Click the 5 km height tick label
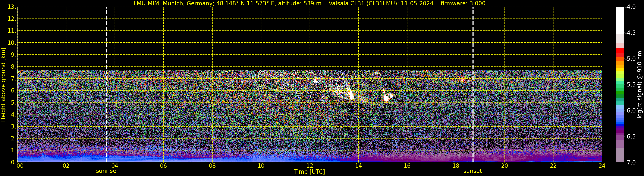644x176 pixels. 13,103
